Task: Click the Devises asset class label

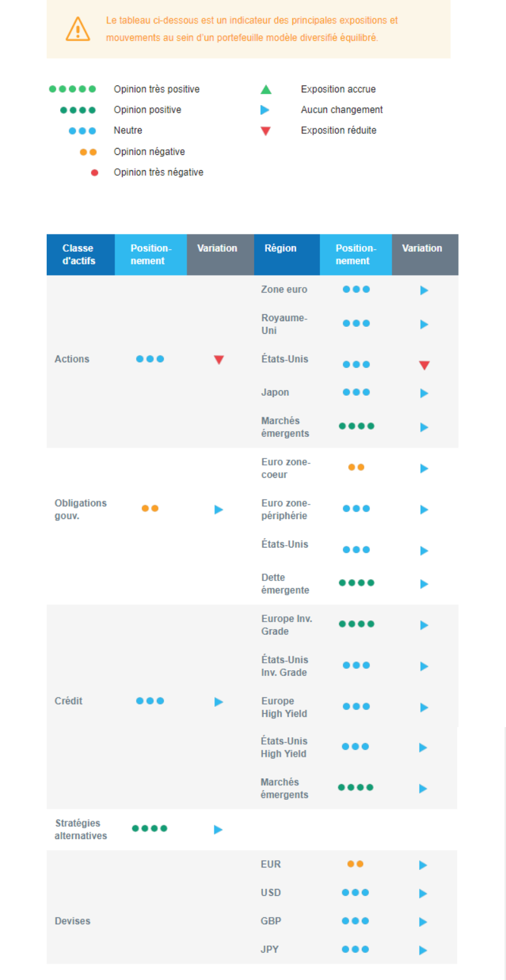Action: tap(73, 921)
